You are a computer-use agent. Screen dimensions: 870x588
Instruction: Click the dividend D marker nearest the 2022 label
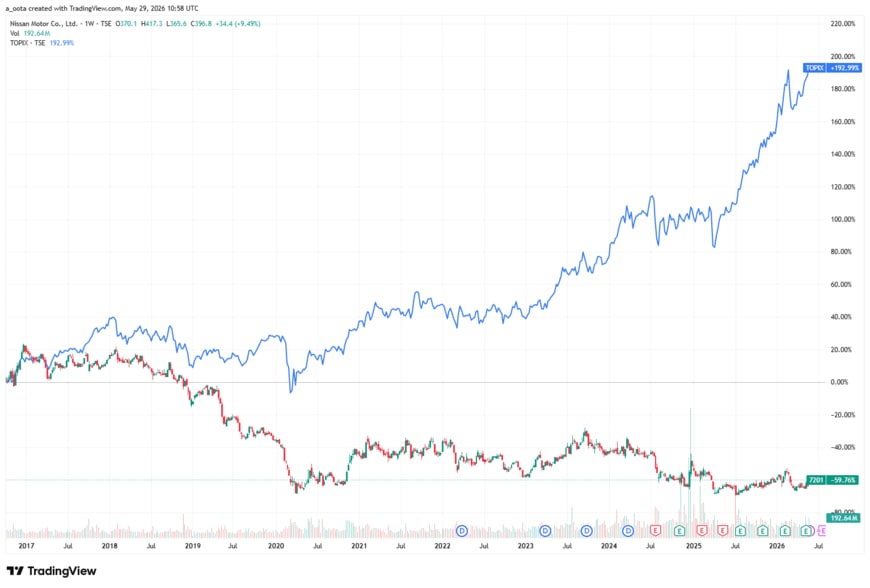(462, 531)
